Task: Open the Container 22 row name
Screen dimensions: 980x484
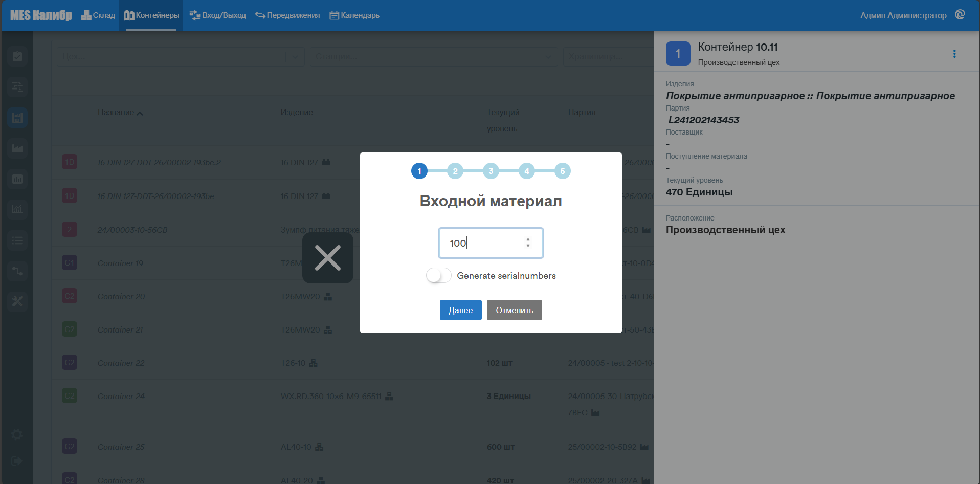Action: (x=121, y=363)
